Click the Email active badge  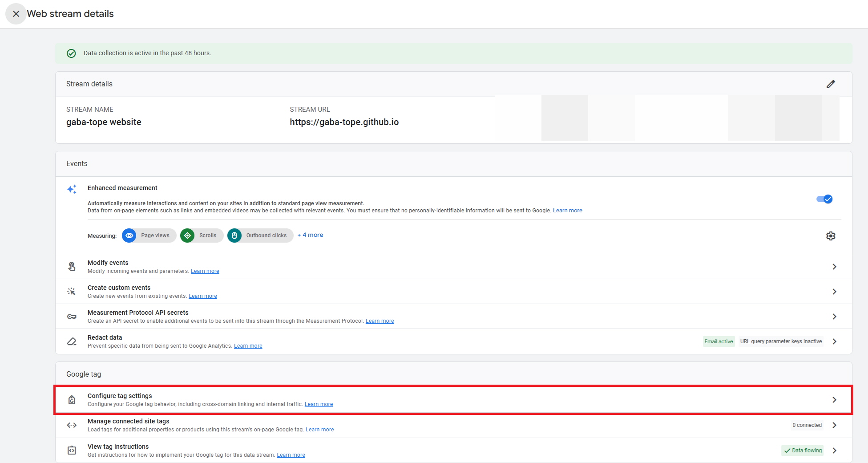pyautogui.click(x=719, y=341)
